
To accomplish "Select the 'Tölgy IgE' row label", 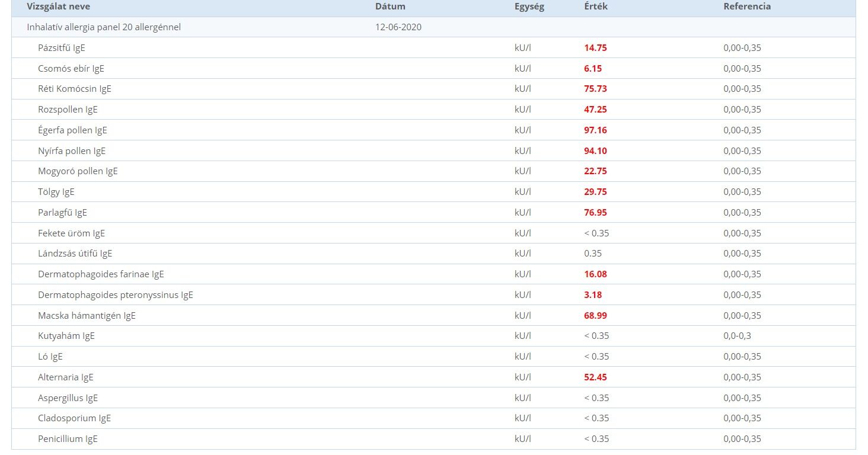I will (56, 192).
